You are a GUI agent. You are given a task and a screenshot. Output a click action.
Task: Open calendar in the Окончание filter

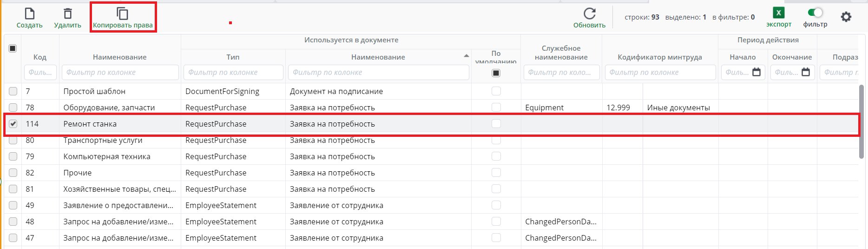pos(806,72)
